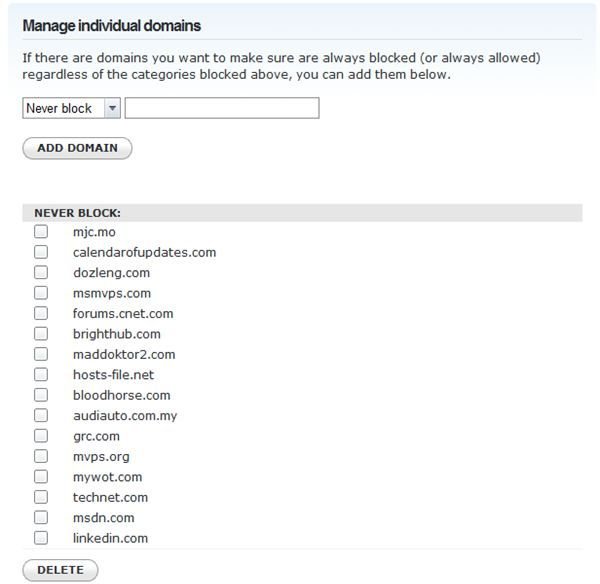Tick the mvps.org checkbox
Image resolution: width=600 pixels, height=584 pixels.
click(x=41, y=456)
